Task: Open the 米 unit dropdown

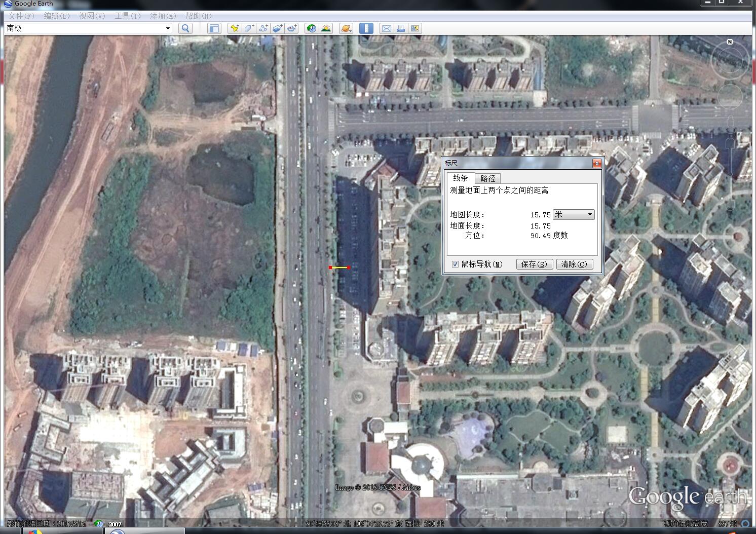Action: (x=573, y=215)
